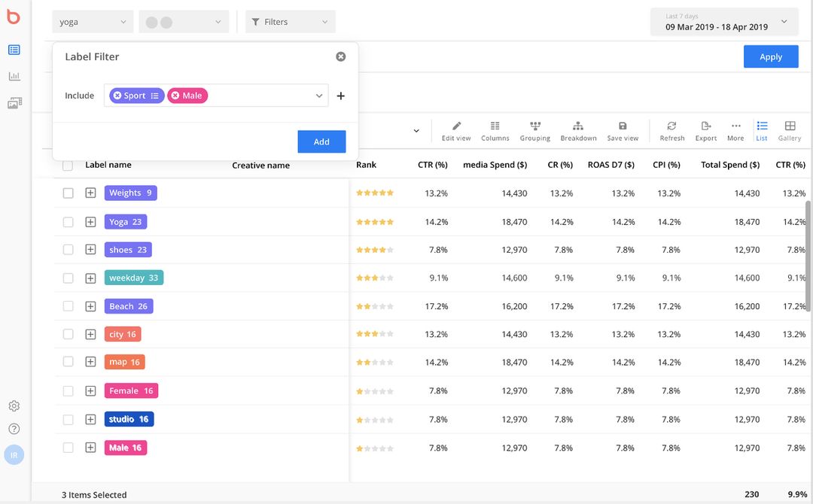Check the Female row checkbox
This screenshot has height=504, width=813.
pyautogui.click(x=68, y=390)
